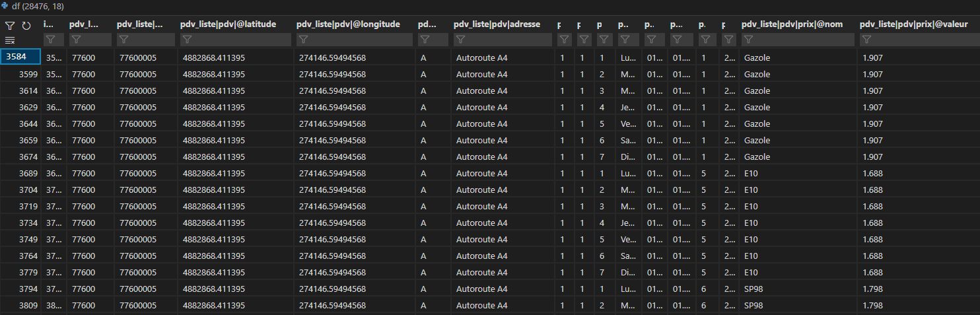Click the pdv_liste|pdv|prix|@nom column header

[792, 24]
